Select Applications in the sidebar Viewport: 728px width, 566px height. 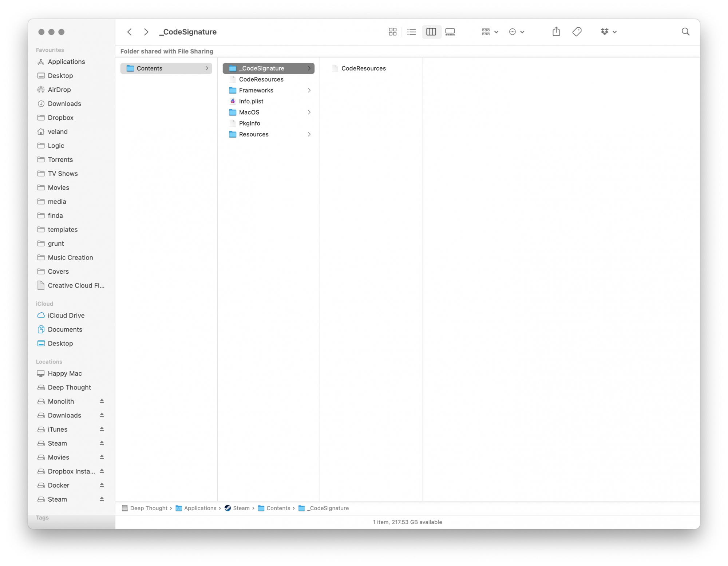tap(66, 62)
